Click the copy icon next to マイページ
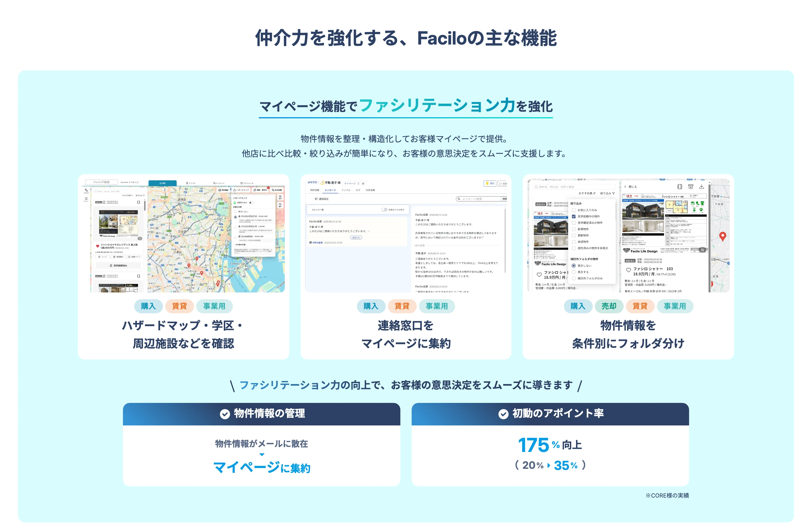The image size is (812, 528). pos(358,183)
